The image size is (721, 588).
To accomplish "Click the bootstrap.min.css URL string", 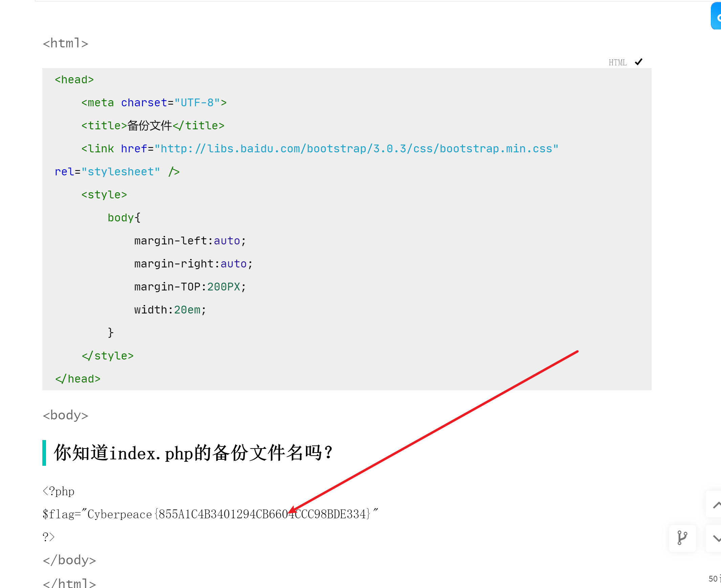I will 356,149.
